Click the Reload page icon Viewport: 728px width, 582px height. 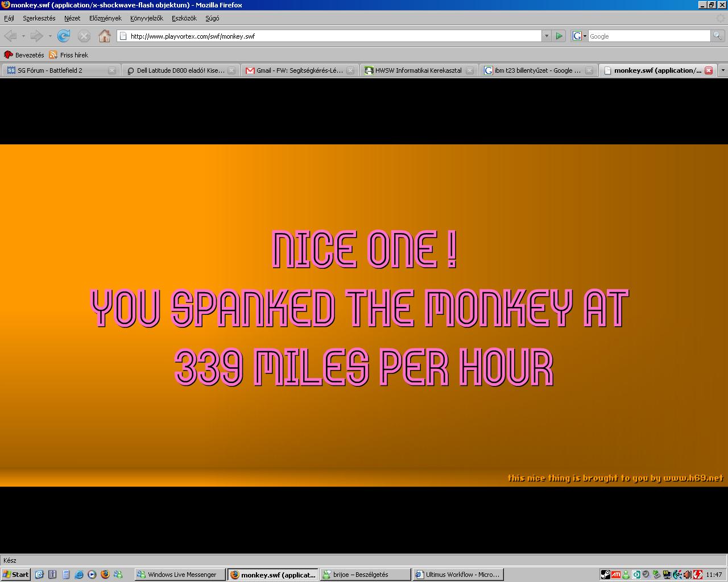point(64,36)
